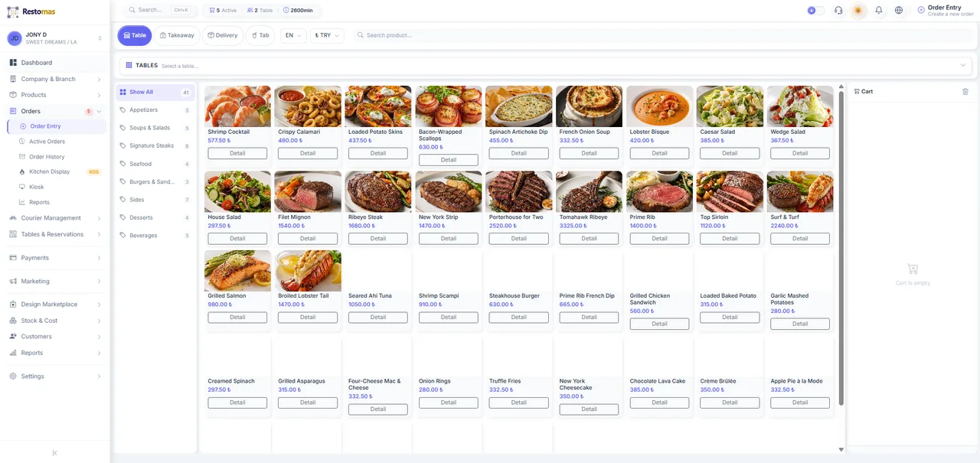The image size is (980, 463).
Task: Expand Company & Branch submenu
Action: point(99,79)
